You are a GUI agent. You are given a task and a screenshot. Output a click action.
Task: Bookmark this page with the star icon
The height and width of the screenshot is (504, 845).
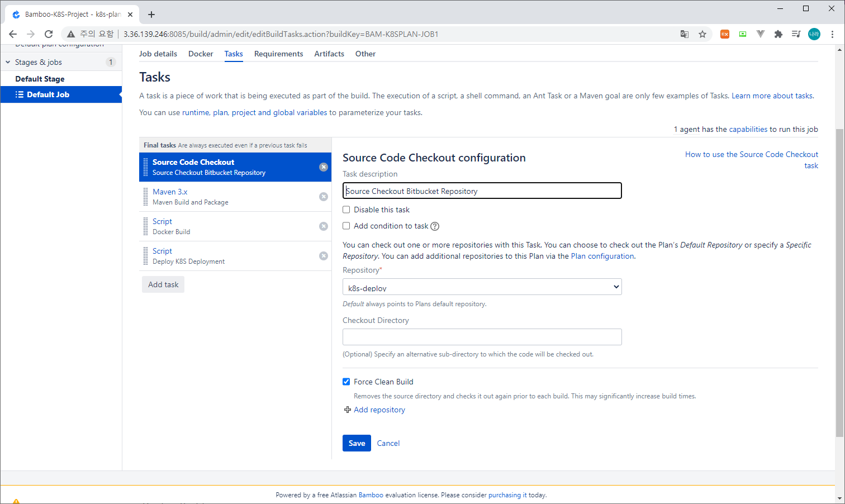coord(702,34)
